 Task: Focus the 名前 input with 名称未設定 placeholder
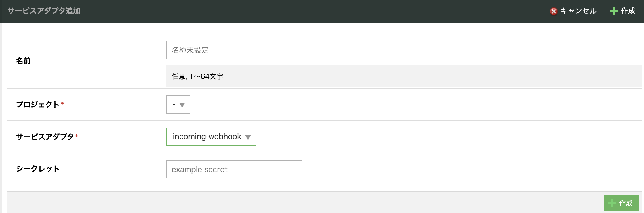pos(234,50)
